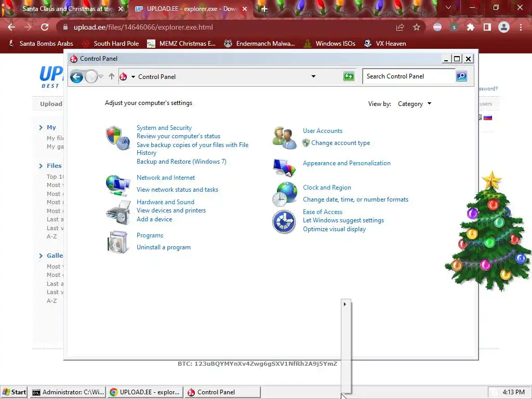Image resolution: width=532 pixels, height=399 pixels.
Task: Open the recent pages dropdown next to forward
Action: click(101, 76)
